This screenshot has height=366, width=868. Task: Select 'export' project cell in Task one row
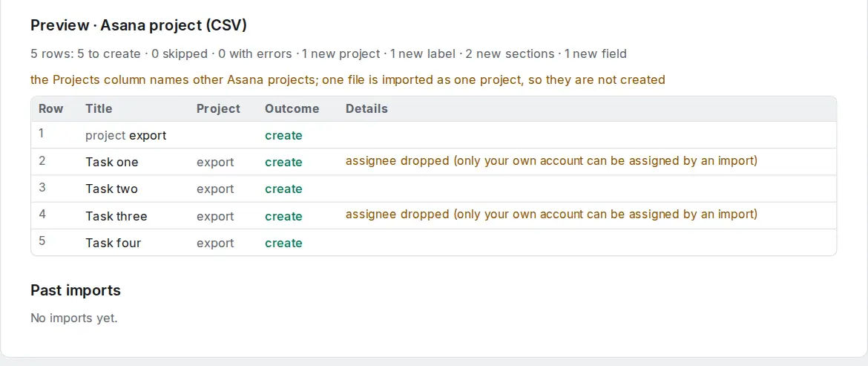215,163
